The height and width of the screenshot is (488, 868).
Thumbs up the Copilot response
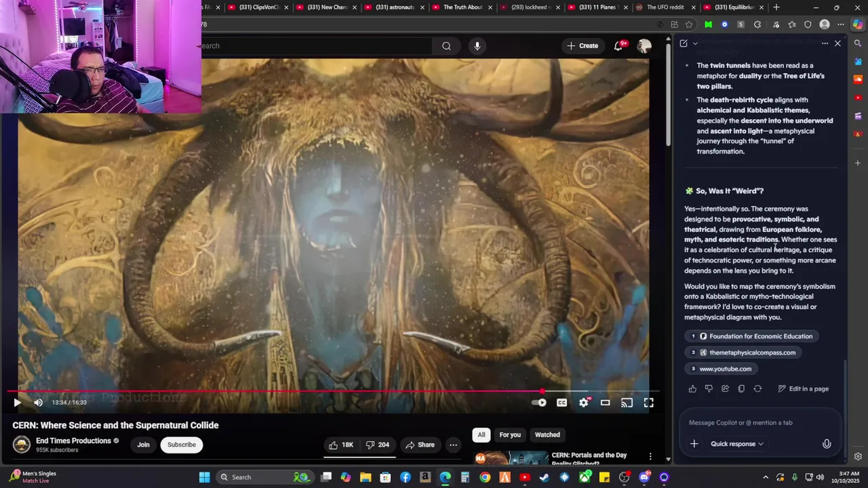692,389
